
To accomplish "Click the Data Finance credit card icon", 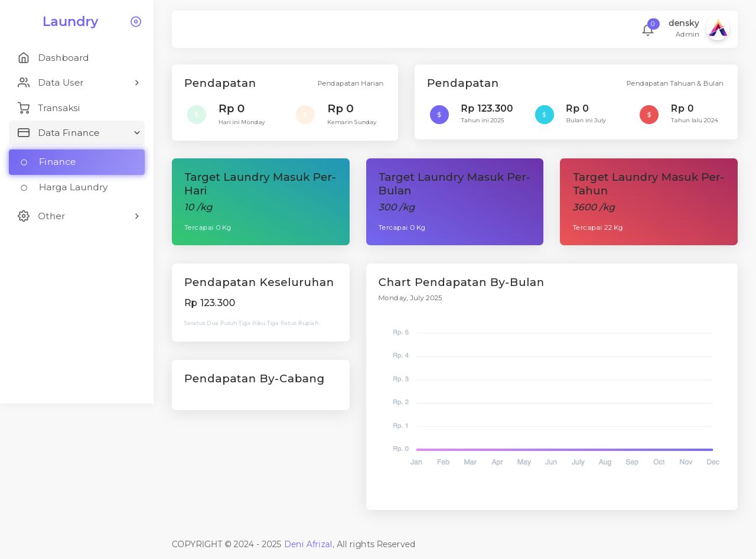I will [24, 133].
